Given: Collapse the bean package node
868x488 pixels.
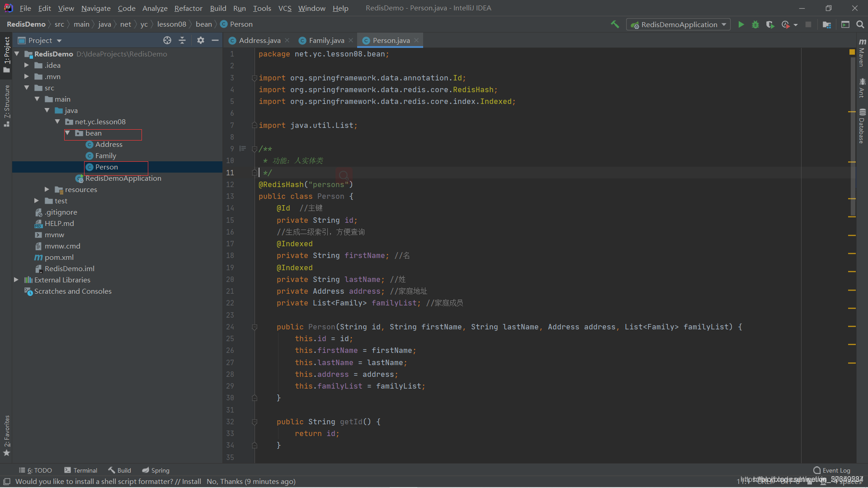Looking at the screenshot, I should 67,133.
